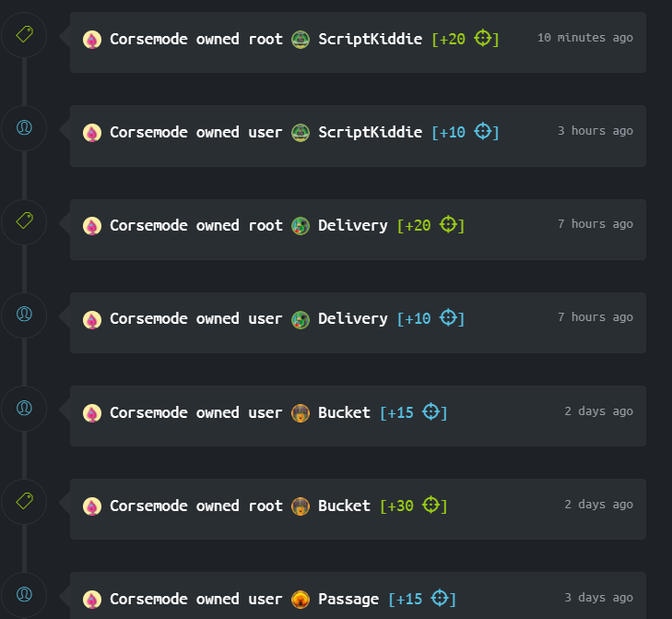This screenshot has height=619, width=672.
Task: Open the Passage machine avatar
Action: coord(301,600)
